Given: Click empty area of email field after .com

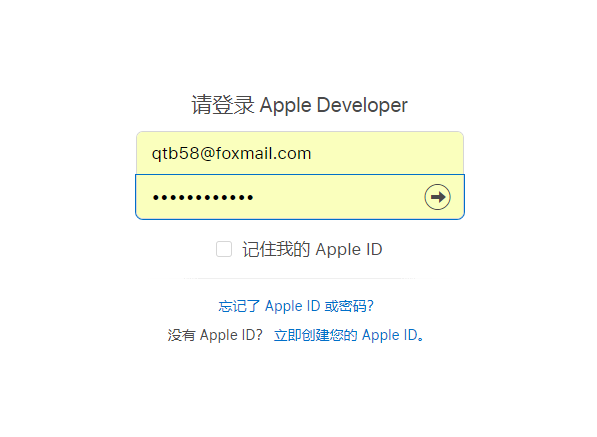Looking at the screenshot, I should 385,153.
